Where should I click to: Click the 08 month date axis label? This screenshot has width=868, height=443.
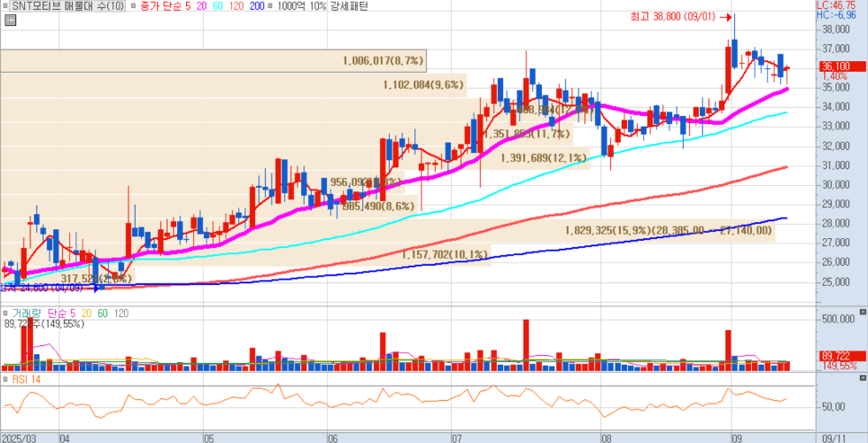click(x=607, y=438)
